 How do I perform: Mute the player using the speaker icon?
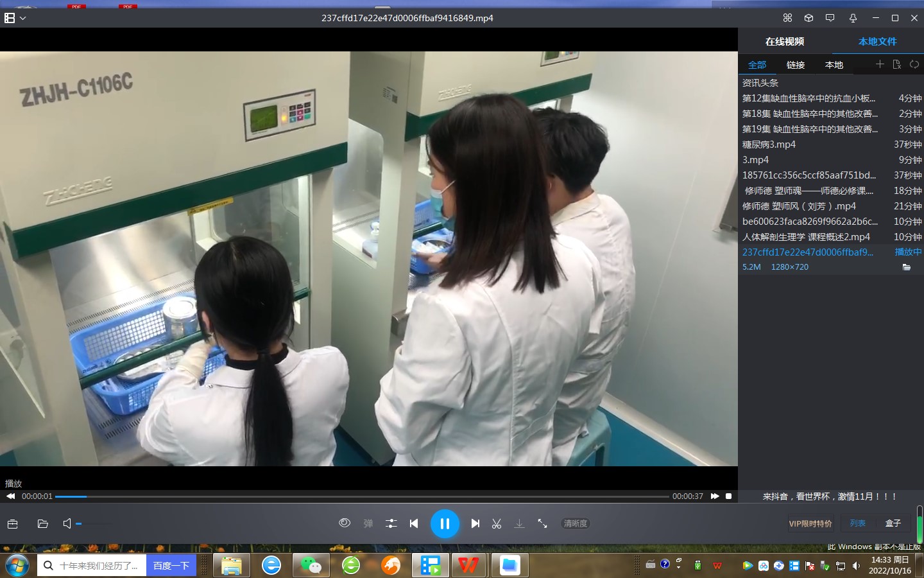(67, 524)
